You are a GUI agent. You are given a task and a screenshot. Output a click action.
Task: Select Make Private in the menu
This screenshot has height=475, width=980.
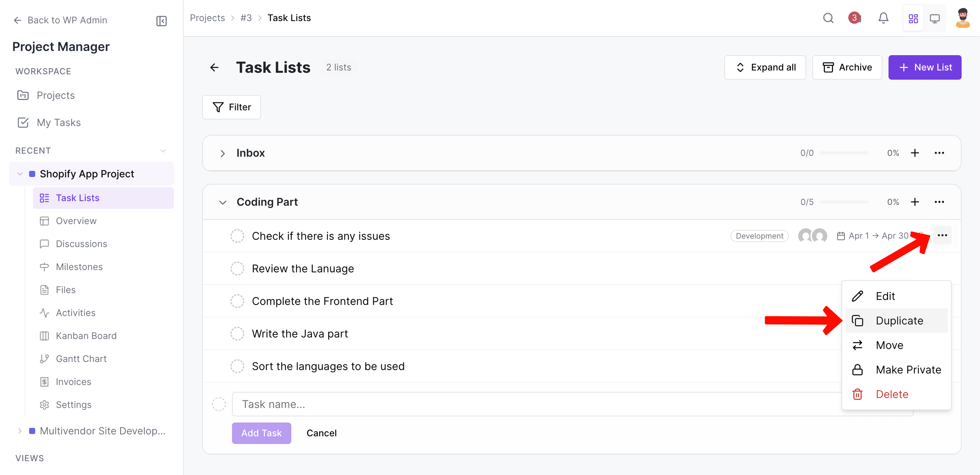pos(908,369)
